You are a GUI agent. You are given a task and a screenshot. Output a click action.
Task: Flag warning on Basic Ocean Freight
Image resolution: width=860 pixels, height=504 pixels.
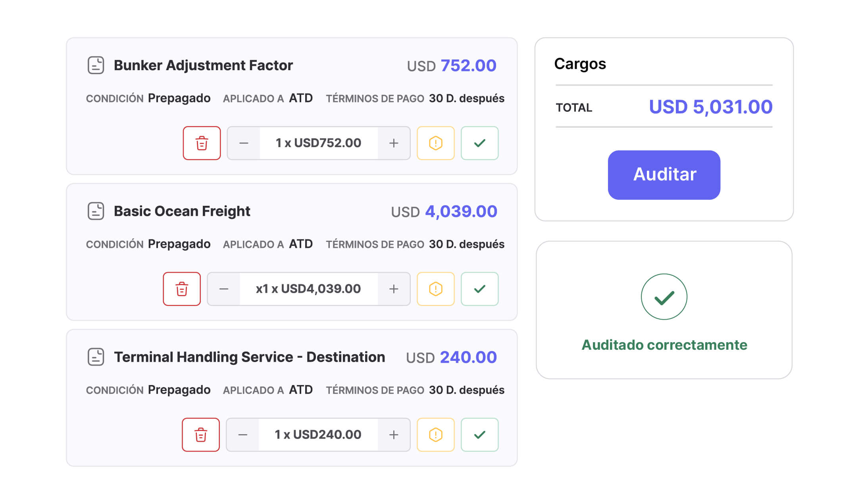coord(435,289)
